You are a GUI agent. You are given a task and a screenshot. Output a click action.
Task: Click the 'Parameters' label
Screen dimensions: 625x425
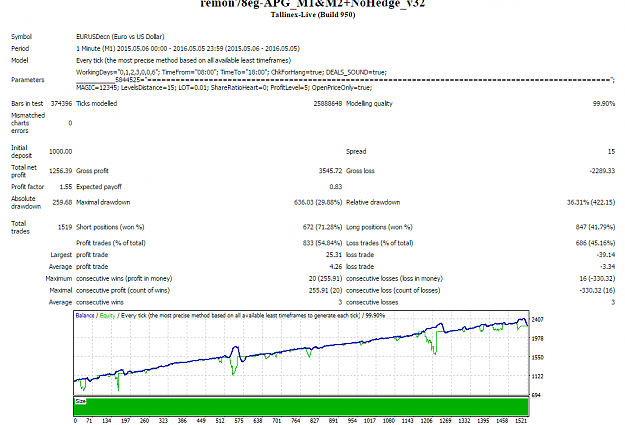tap(28, 80)
